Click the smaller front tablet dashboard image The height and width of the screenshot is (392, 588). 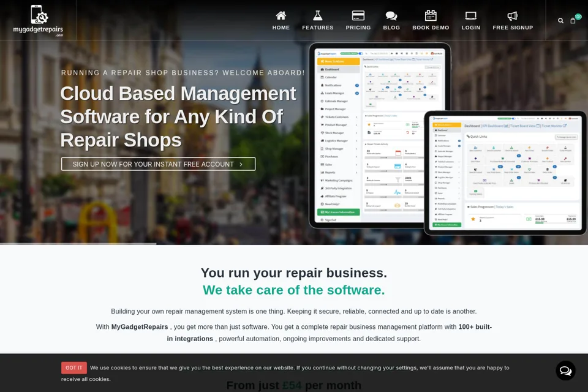(505, 173)
